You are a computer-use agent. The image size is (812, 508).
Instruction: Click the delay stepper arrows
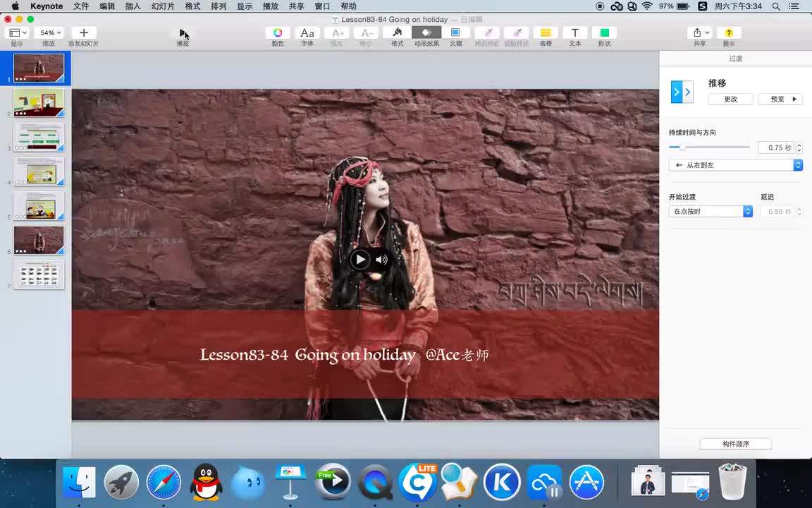799,212
